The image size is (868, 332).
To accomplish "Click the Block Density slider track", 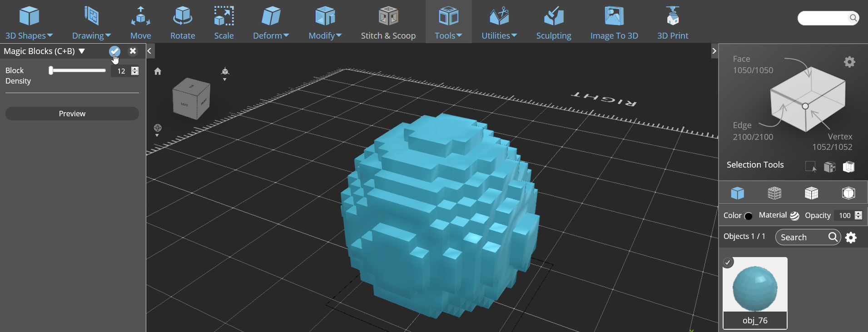I will click(78, 70).
